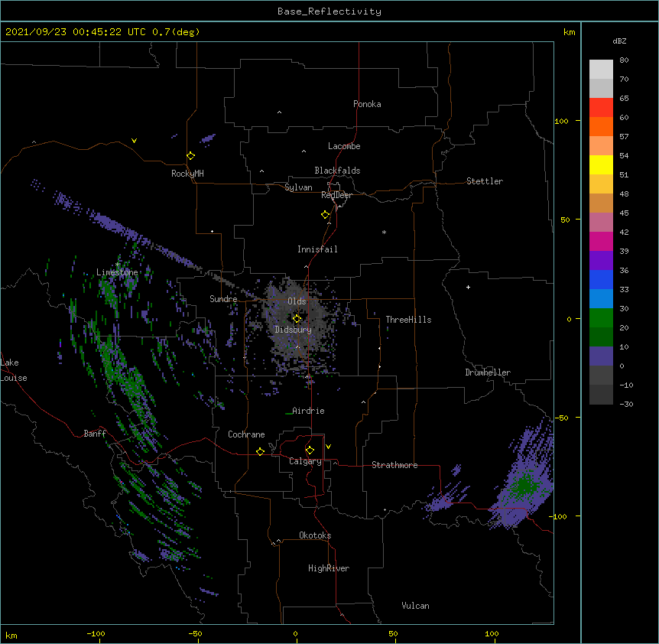Click the Airdrie town label

[x=309, y=411]
